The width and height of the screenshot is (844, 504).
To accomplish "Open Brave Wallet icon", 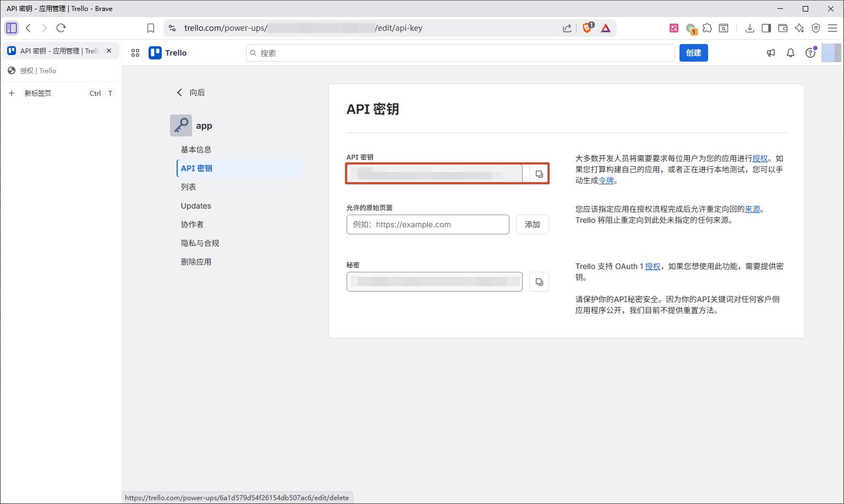I will pos(783,28).
